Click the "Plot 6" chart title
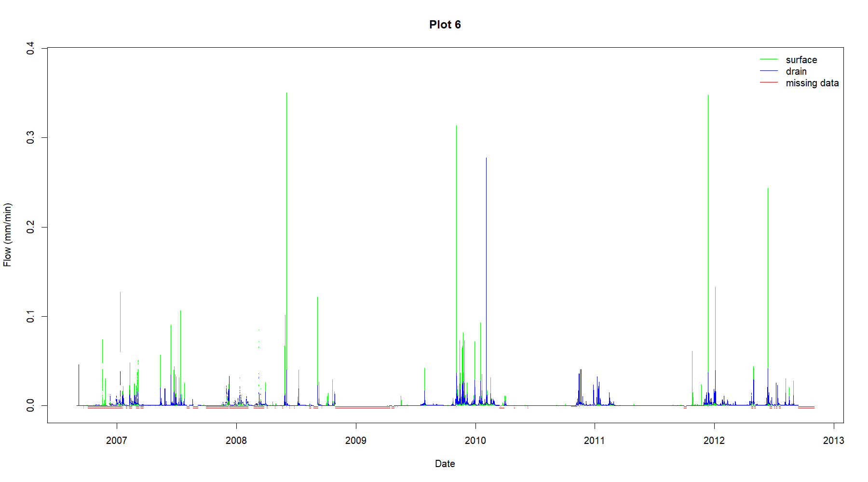 445,25
